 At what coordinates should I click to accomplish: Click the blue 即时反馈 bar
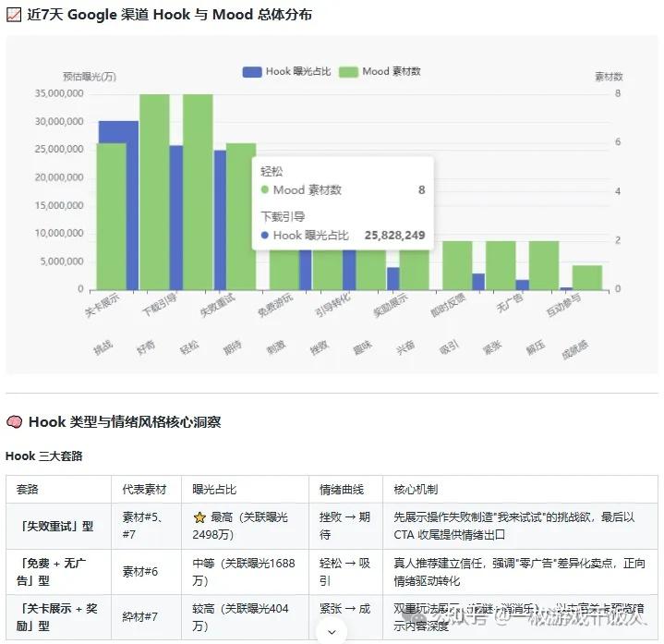478,282
